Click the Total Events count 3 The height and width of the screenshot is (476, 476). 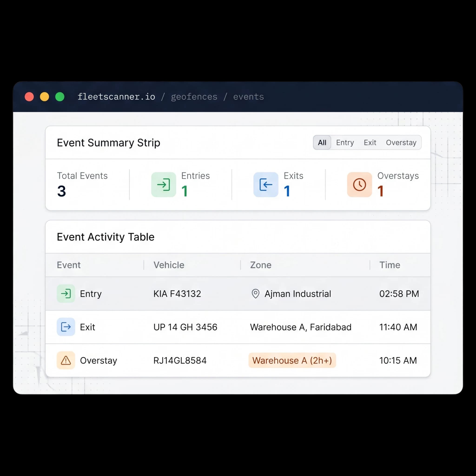coord(62,191)
